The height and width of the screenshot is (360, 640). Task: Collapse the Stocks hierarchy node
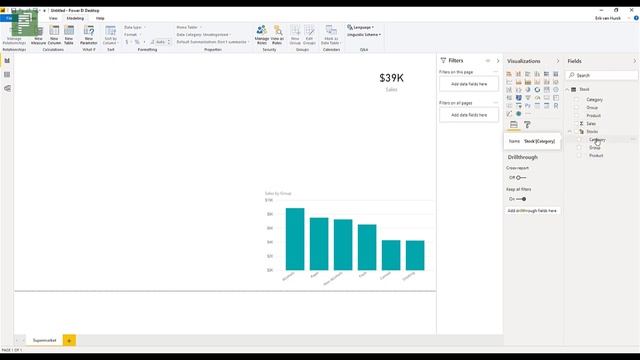click(570, 131)
